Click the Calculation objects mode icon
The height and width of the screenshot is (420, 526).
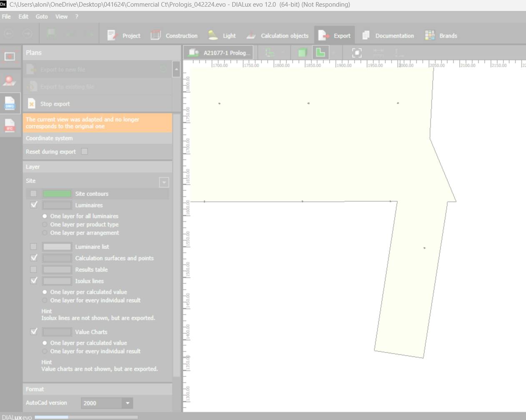pos(251,35)
